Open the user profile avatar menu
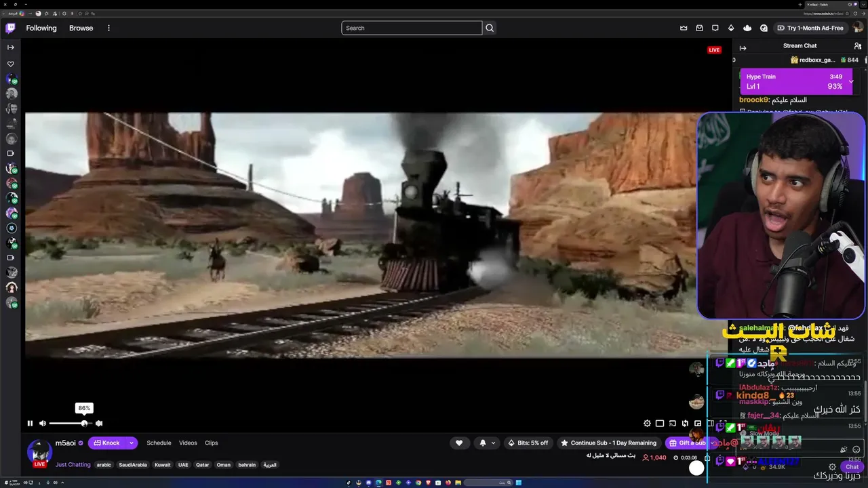Image resolution: width=868 pixels, height=488 pixels. [x=858, y=28]
